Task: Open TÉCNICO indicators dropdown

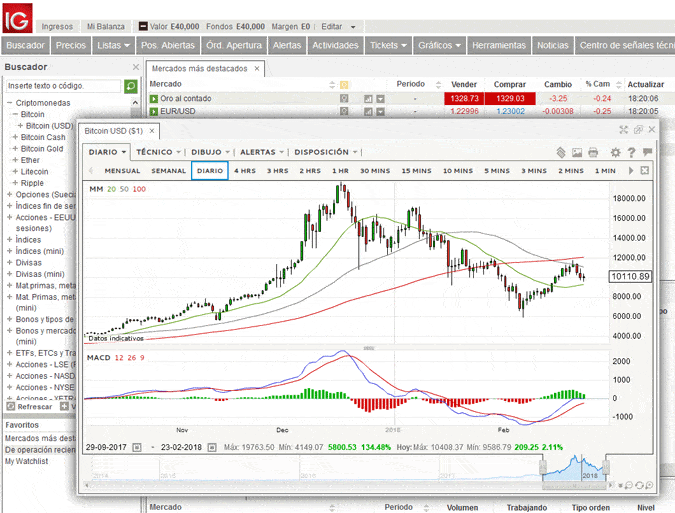Action: pos(158,152)
